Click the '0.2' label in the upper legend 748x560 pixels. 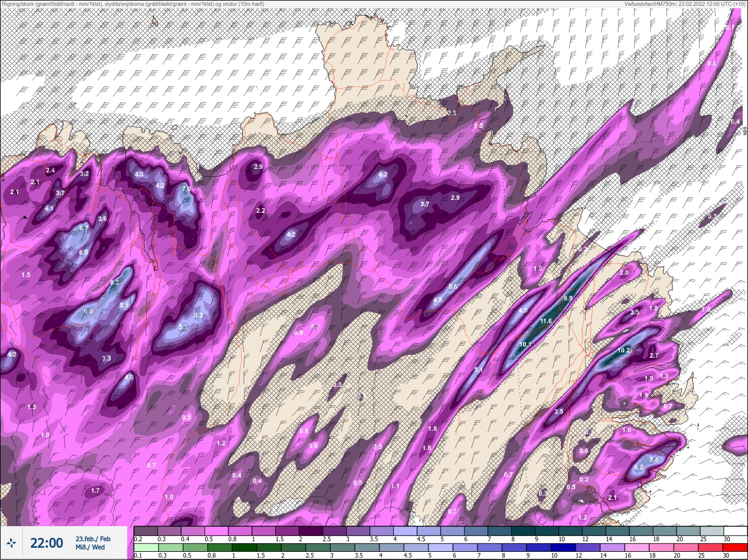[138, 538]
